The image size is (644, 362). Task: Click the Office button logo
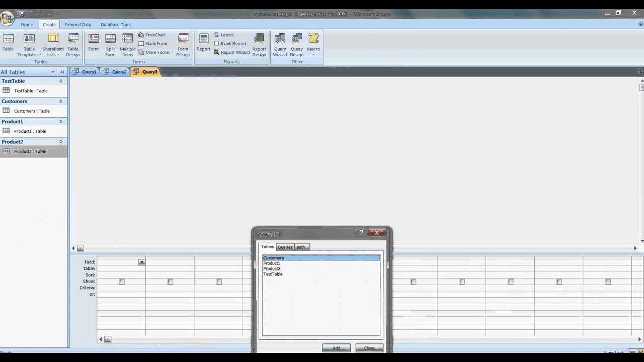click(x=7, y=19)
